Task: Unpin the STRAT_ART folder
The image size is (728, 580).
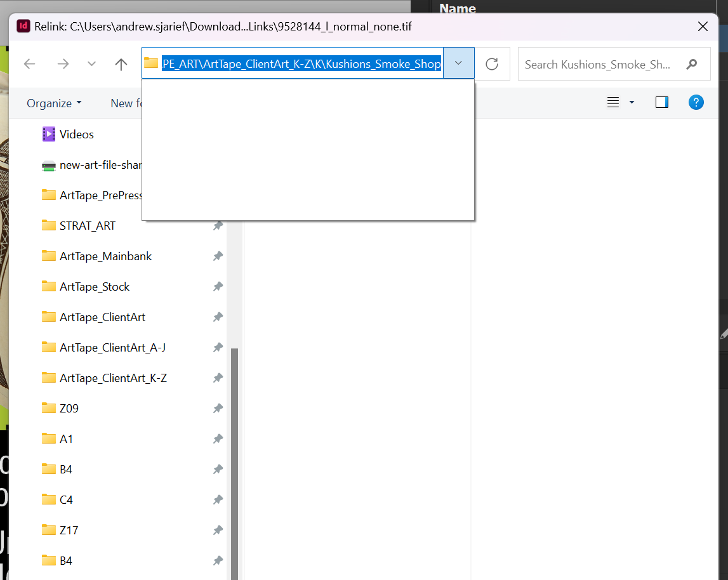Action: (218, 225)
